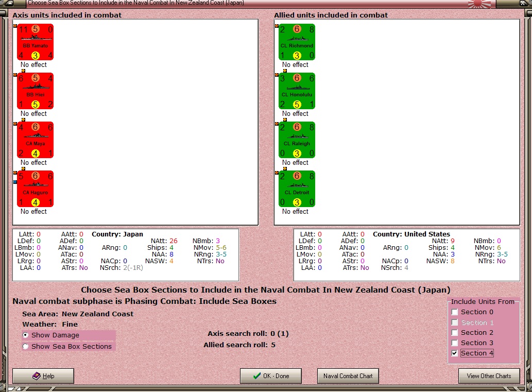Click Japan's NMov value 5-6
532x392 pixels.
pyautogui.click(x=221, y=248)
